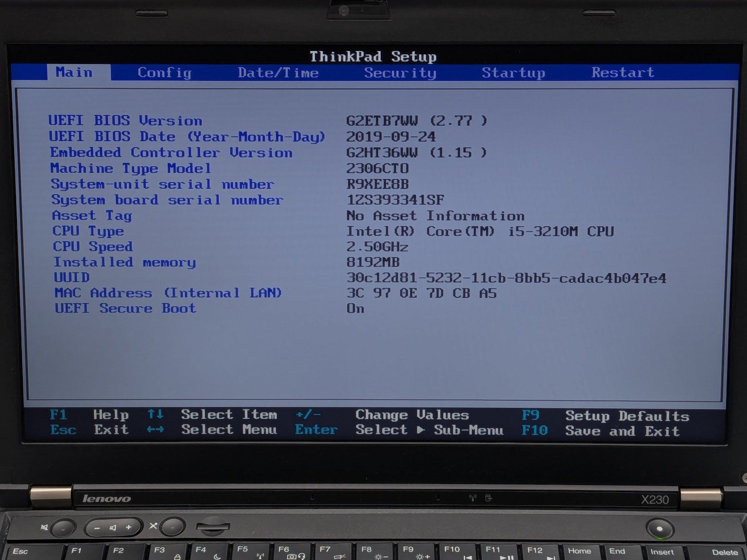This screenshot has width=747, height=560.
Task: Go to the Startup tab
Action: [513, 73]
